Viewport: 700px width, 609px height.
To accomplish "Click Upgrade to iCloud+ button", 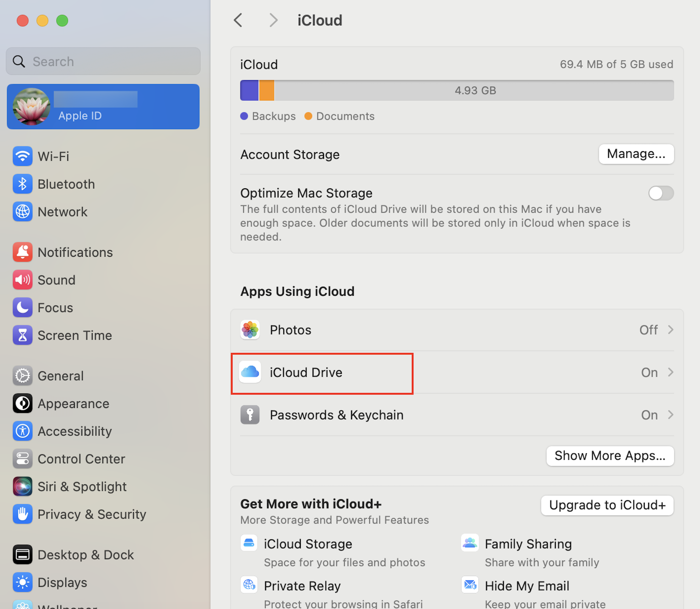I will click(607, 505).
